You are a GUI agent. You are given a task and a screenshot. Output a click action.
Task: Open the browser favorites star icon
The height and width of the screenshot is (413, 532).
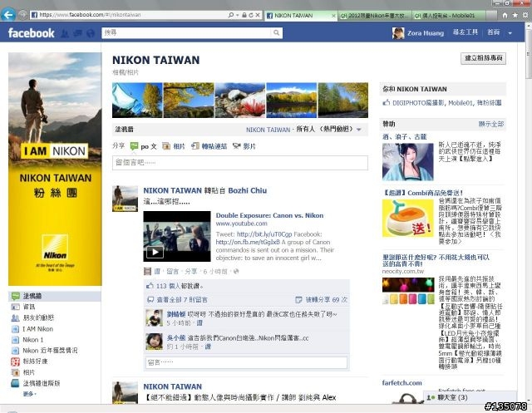(x=515, y=15)
